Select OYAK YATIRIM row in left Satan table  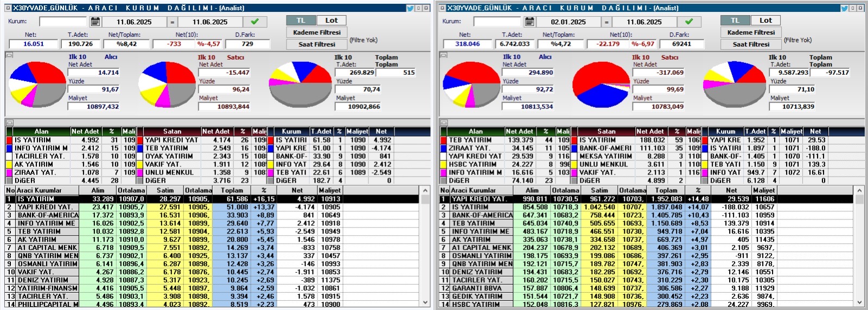point(201,156)
